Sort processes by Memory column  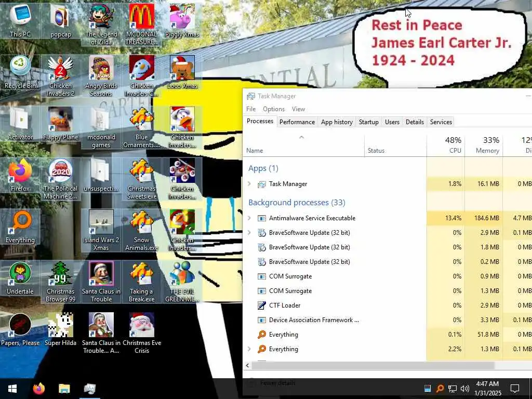484,145
